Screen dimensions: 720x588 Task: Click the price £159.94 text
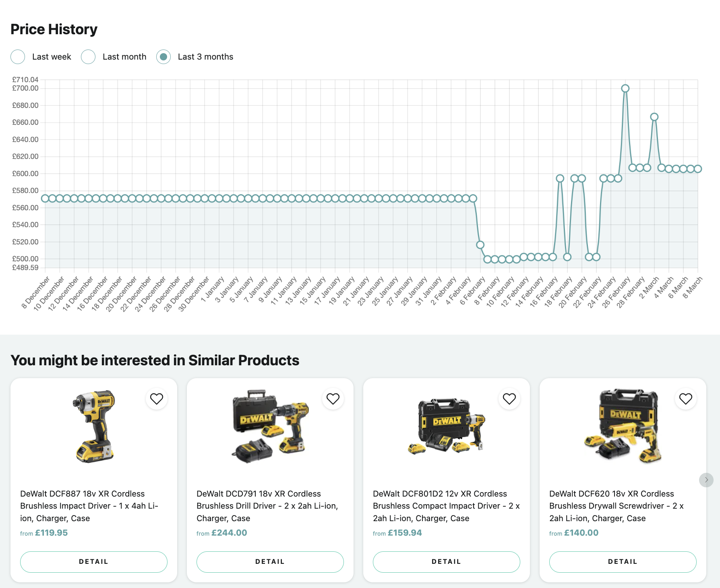click(405, 533)
